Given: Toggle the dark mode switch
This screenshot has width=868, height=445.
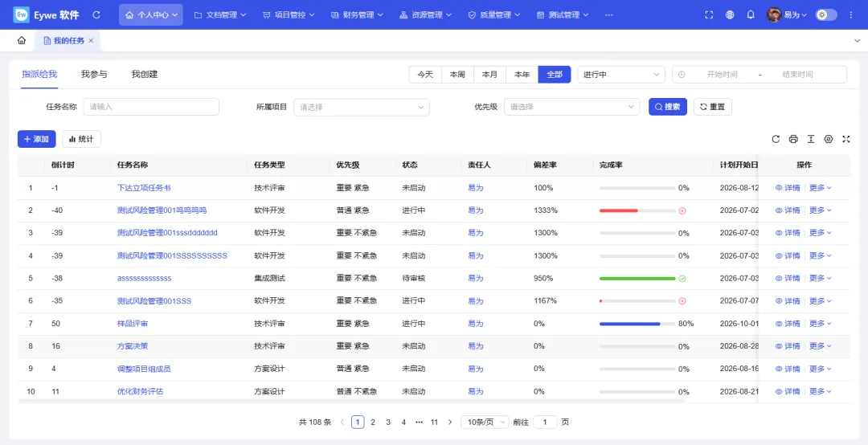Looking at the screenshot, I should click(826, 15).
